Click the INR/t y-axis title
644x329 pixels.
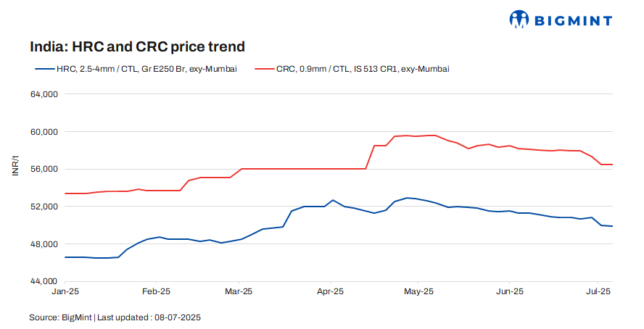click(x=15, y=164)
